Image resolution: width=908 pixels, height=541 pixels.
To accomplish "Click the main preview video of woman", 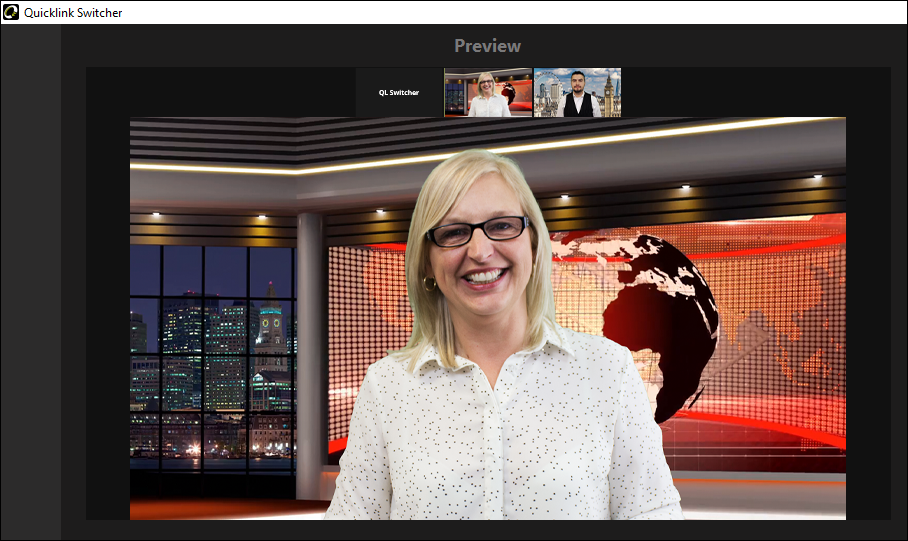I will pyautogui.click(x=488, y=319).
